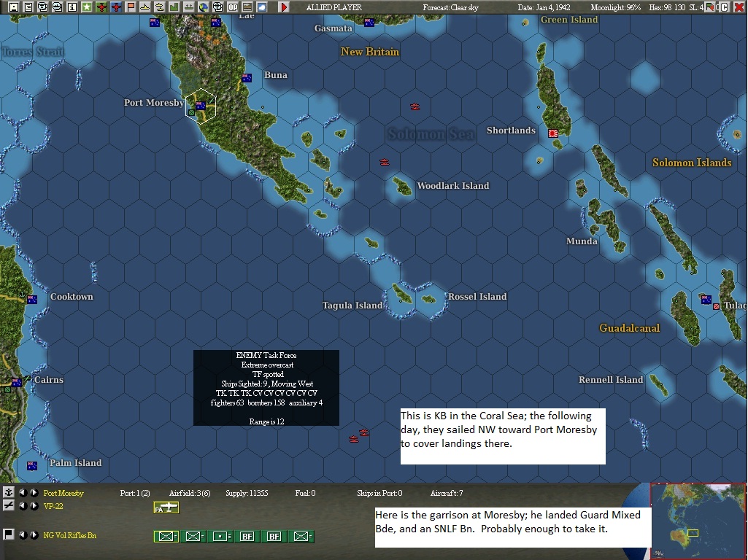Click the crosshair target toolbar icon
Screen dimensions: 748x560
point(217,7)
